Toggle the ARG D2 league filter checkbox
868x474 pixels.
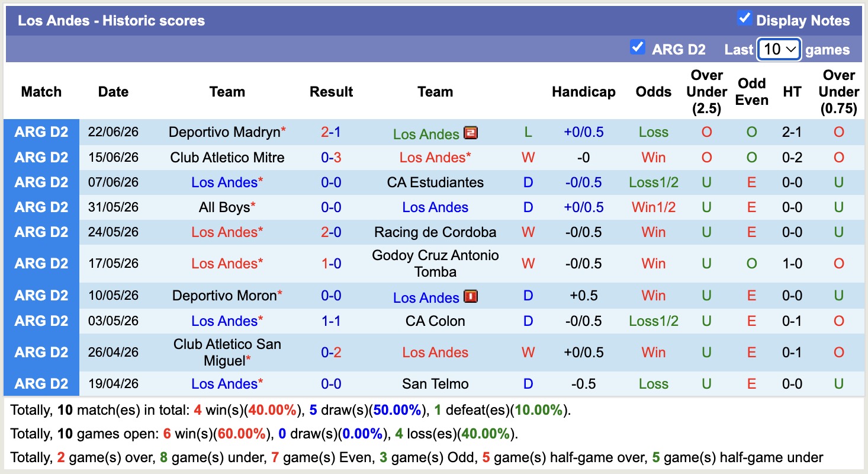638,47
